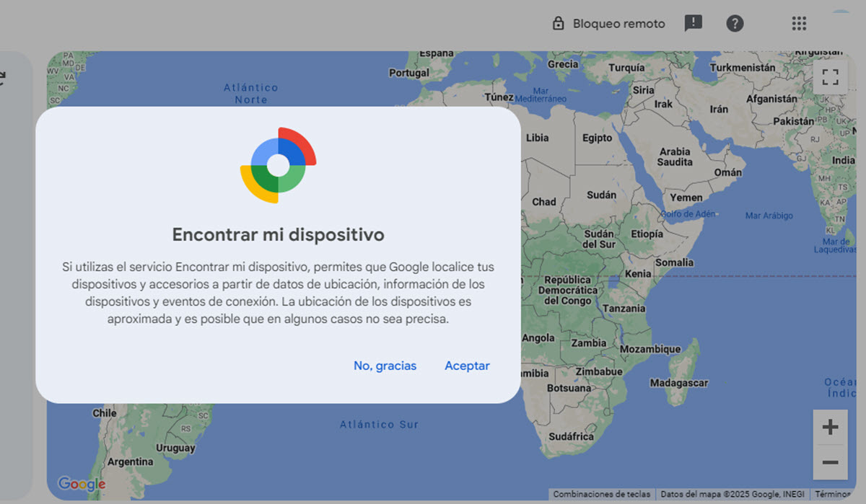Click the Portugal label on the map
This screenshot has width=866, height=504.
[x=409, y=73]
